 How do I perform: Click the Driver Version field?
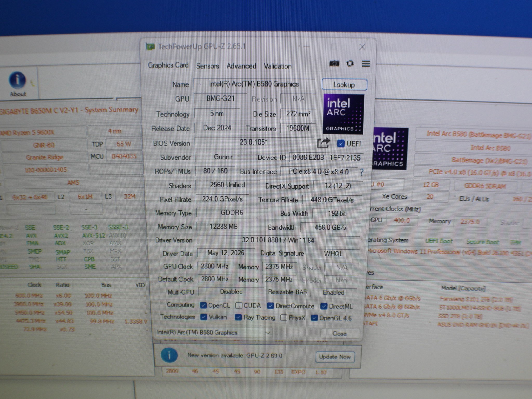pos(278,240)
